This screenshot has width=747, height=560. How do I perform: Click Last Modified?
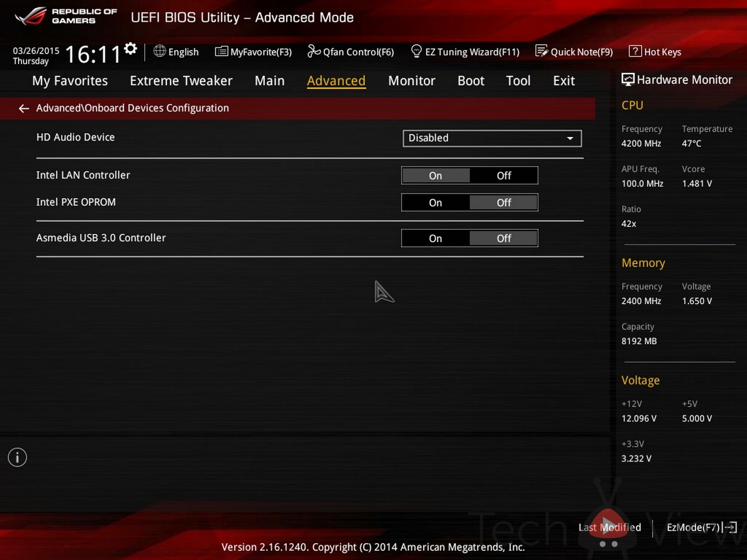pyautogui.click(x=610, y=527)
